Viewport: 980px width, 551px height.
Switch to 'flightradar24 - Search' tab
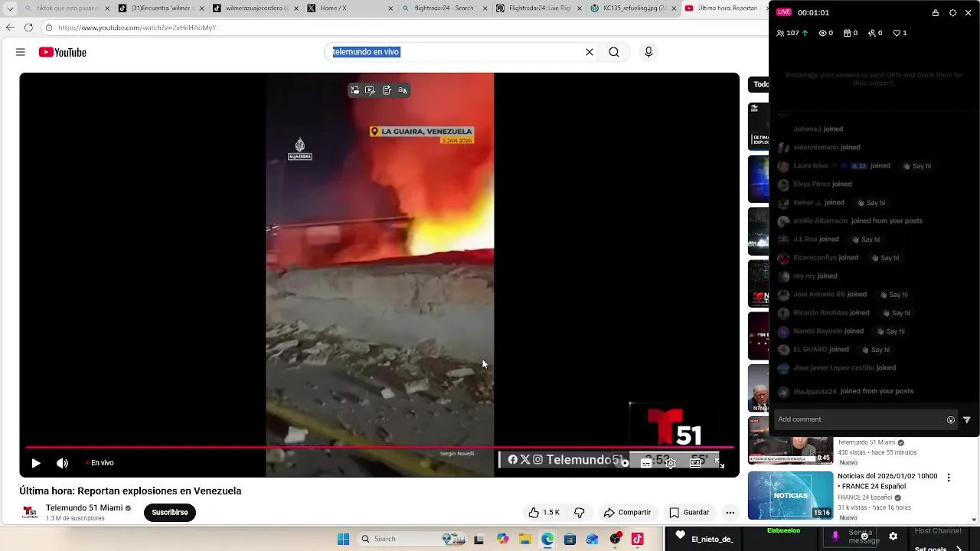(444, 8)
